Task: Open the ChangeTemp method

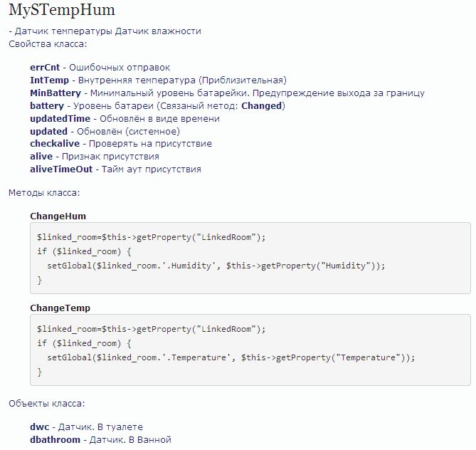Action: point(60,308)
